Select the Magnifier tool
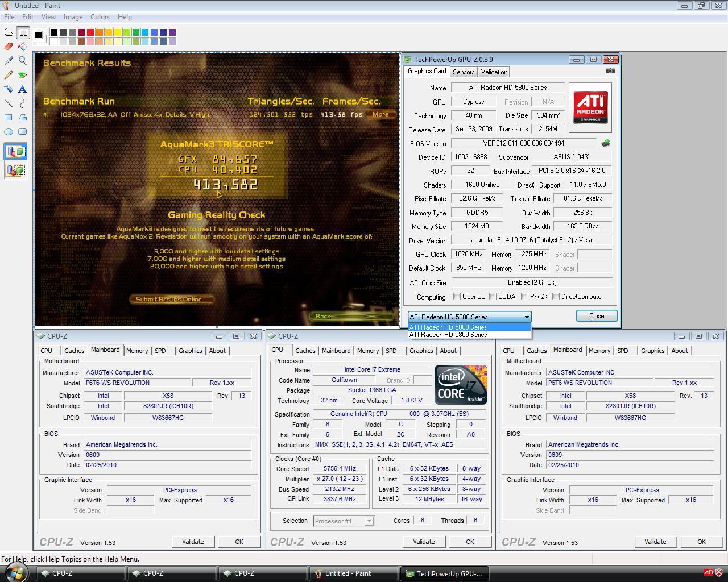This screenshot has height=582, width=728. [x=23, y=61]
